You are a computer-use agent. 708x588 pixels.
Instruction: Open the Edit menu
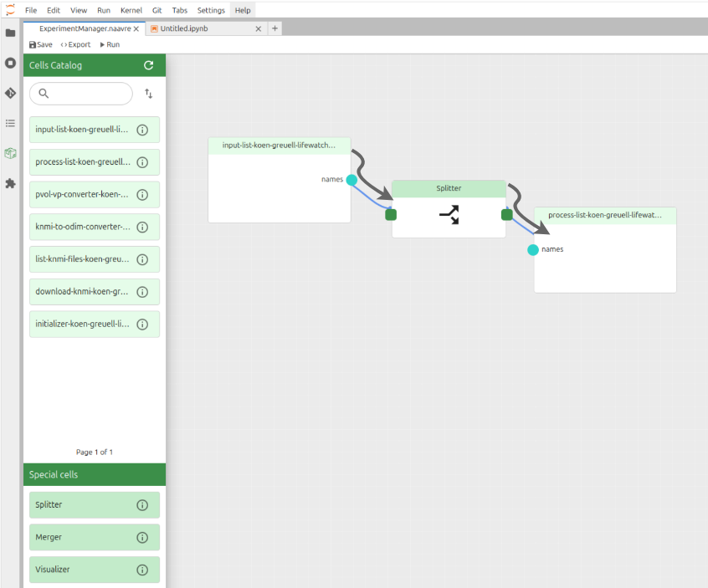click(54, 10)
